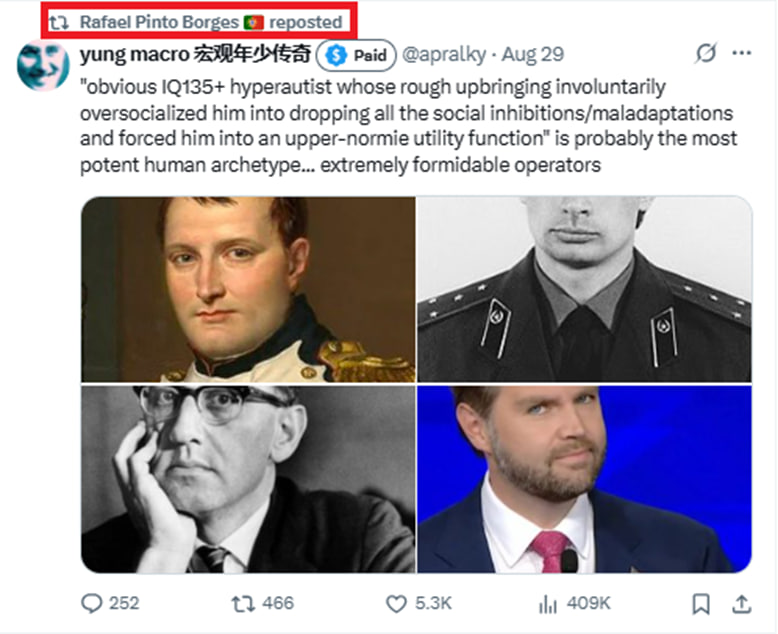Open Rafael Pinto Borges' profile link

tap(158, 21)
